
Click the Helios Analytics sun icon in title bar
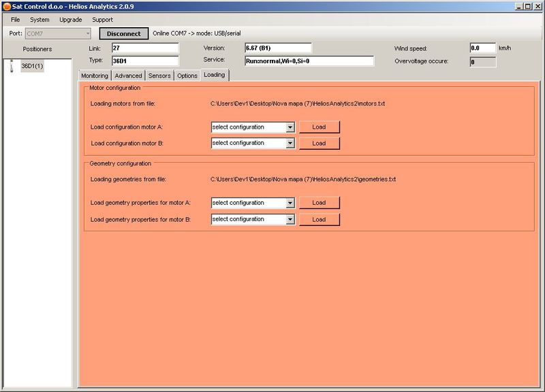click(7, 6)
